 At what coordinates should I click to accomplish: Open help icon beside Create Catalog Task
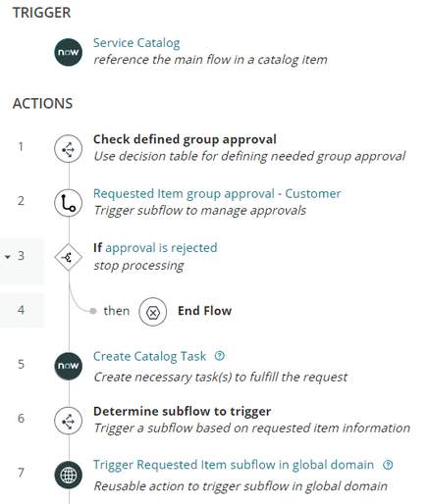[220, 356]
